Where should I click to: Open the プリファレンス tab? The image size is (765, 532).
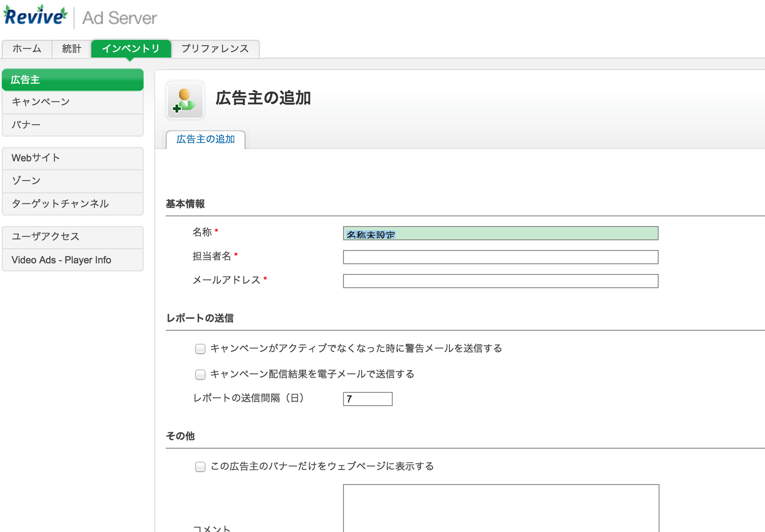pos(215,49)
